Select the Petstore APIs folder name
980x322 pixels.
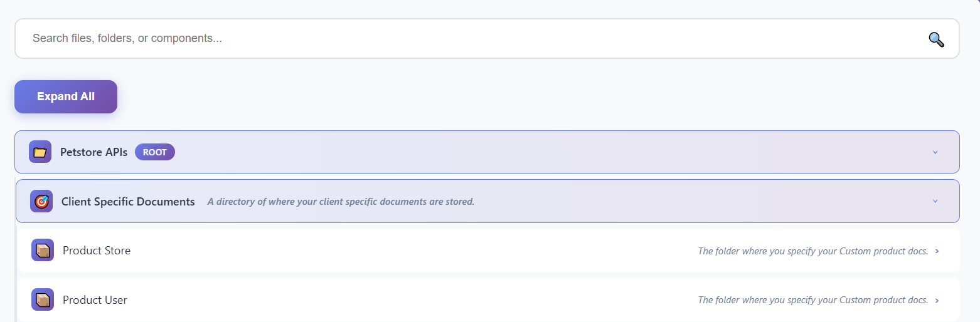pos(93,152)
